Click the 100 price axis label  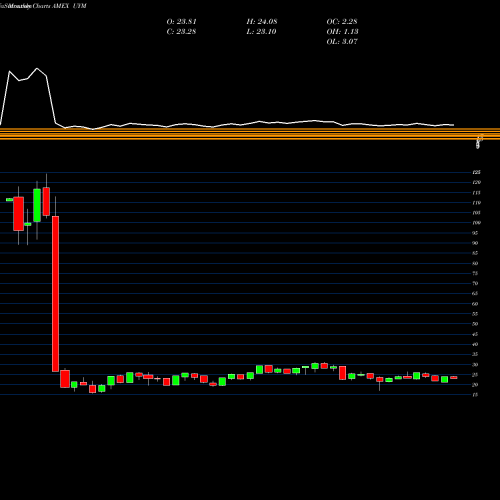476,223
